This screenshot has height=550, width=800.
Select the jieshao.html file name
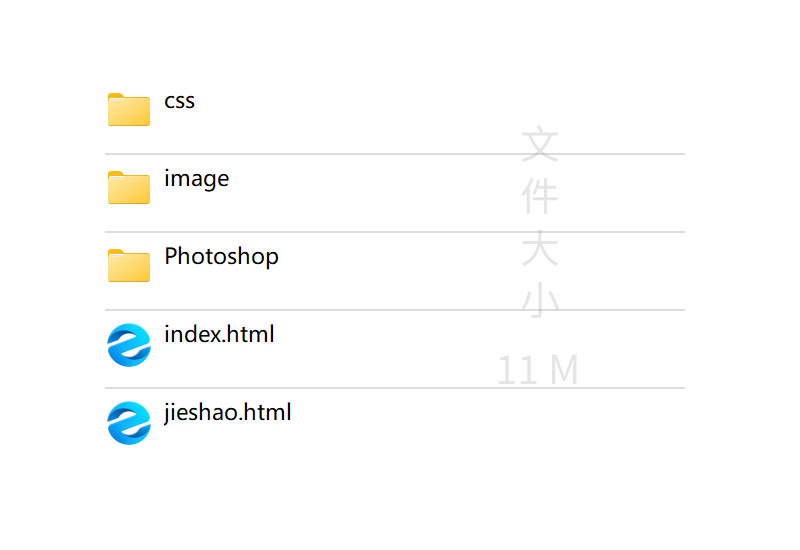(x=228, y=412)
